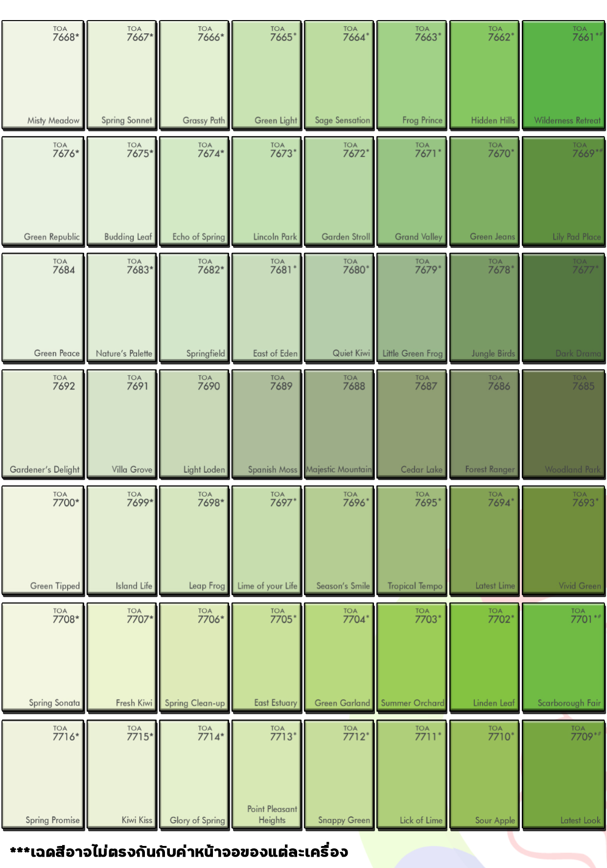This screenshot has height=868, width=607.
Task: Click the Green Garland 7704 swatch
Action: tap(339, 657)
